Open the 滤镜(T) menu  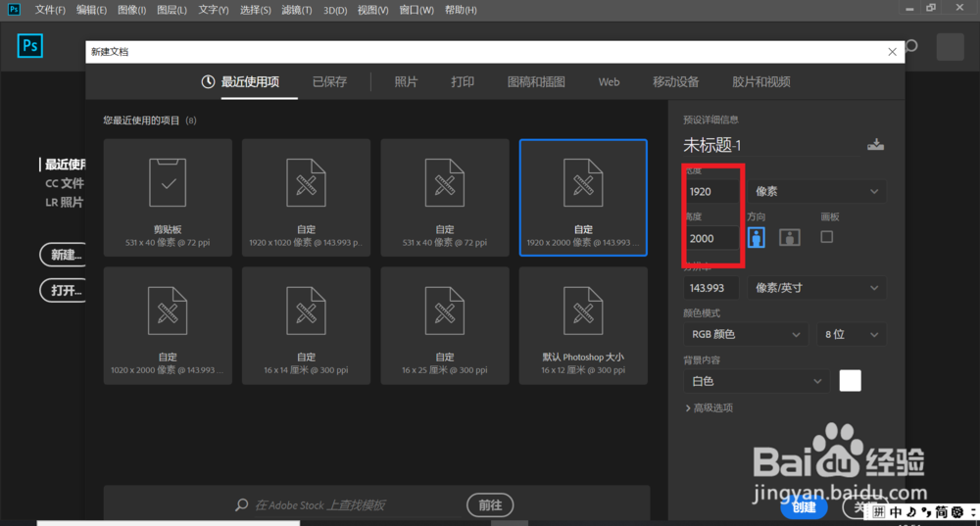tap(296, 10)
